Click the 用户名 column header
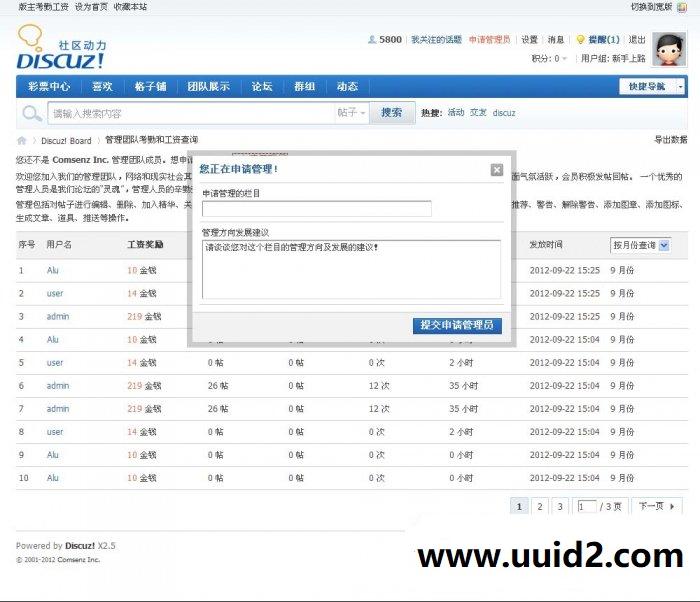Screen dimensions: 700x602 click(x=59, y=245)
